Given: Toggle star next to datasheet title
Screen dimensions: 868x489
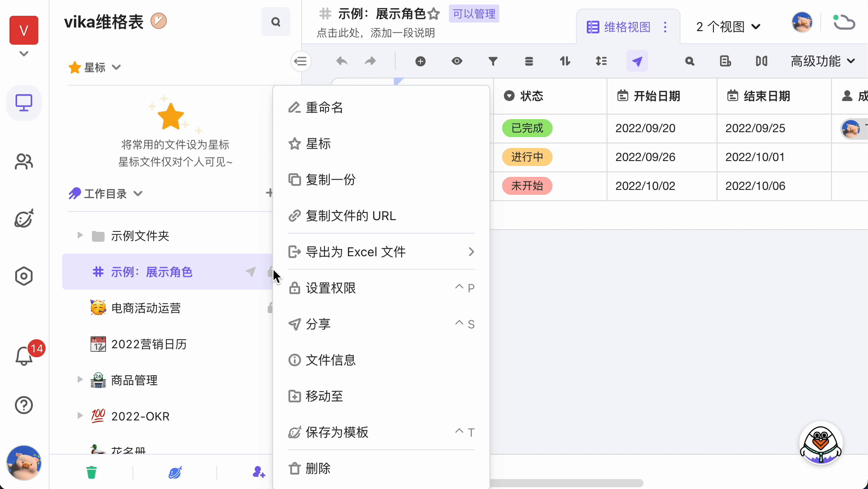Looking at the screenshot, I should click(434, 14).
